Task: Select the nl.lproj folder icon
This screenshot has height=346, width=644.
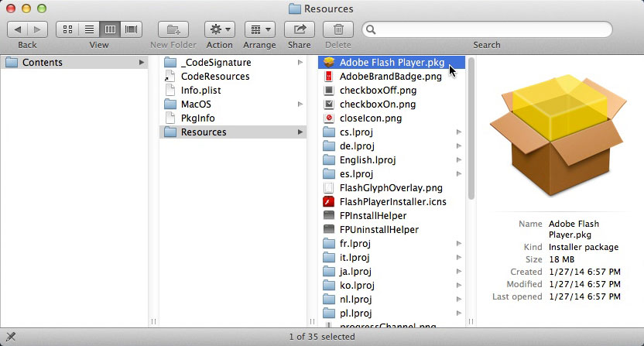Action: (328, 299)
